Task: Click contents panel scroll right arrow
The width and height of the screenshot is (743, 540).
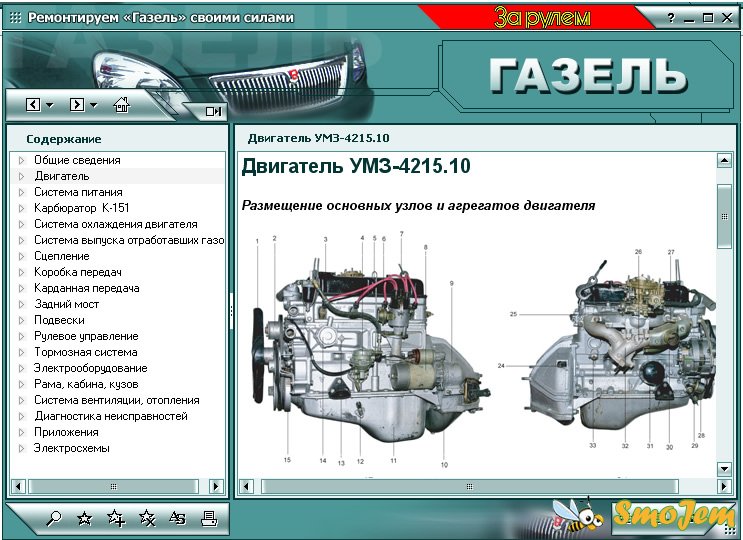Action: 216,486
